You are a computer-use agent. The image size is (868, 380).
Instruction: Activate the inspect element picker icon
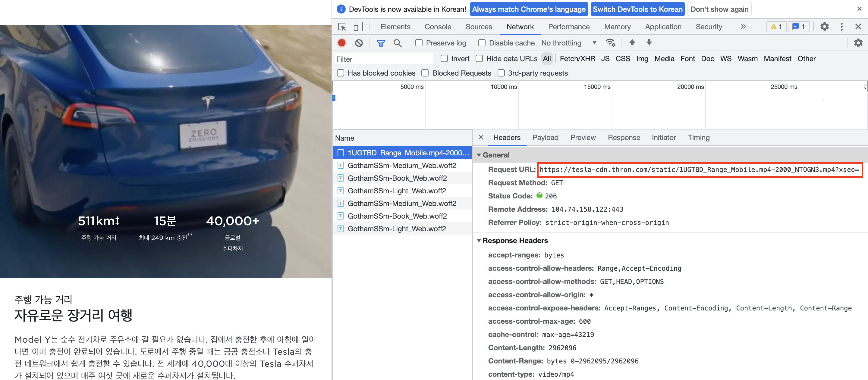[342, 26]
